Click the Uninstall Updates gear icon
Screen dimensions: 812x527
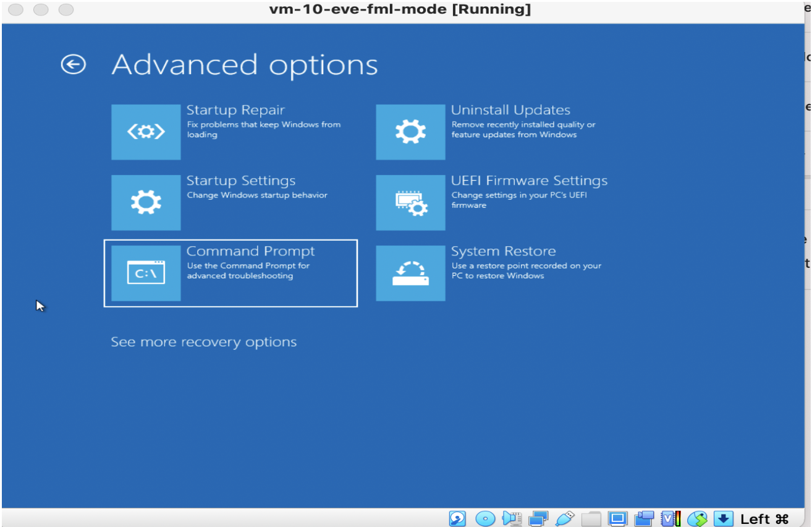tap(410, 132)
